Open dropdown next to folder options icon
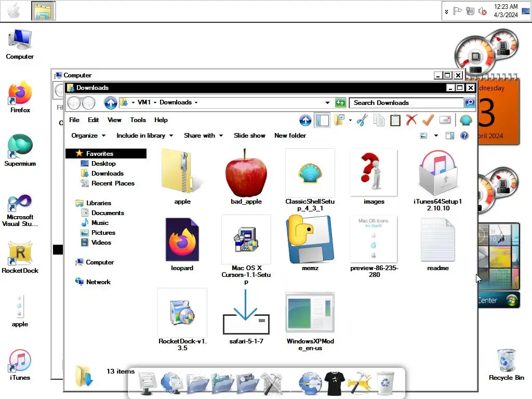532x399 pixels. 350,120
